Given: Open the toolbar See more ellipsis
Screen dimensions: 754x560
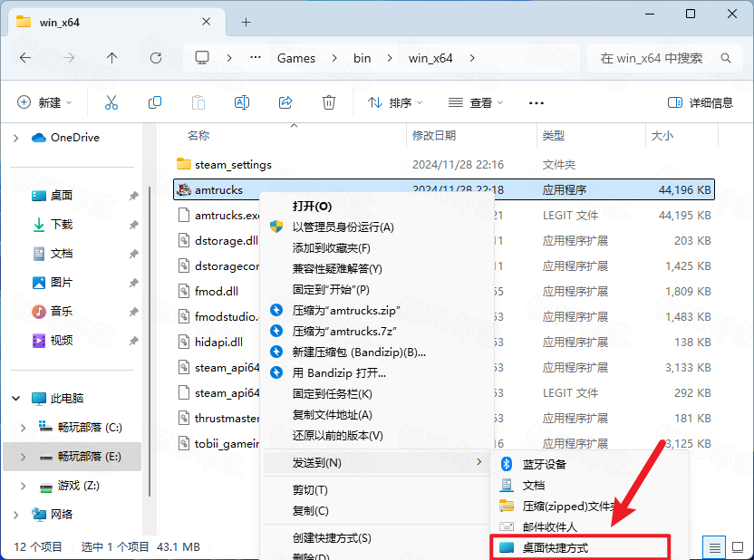Looking at the screenshot, I should [x=536, y=103].
